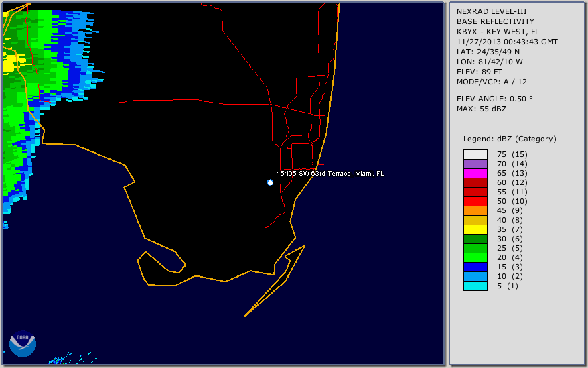Select the 45 dBZ orange legend swatch
The height and width of the screenshot is (368, 588).
475,210
